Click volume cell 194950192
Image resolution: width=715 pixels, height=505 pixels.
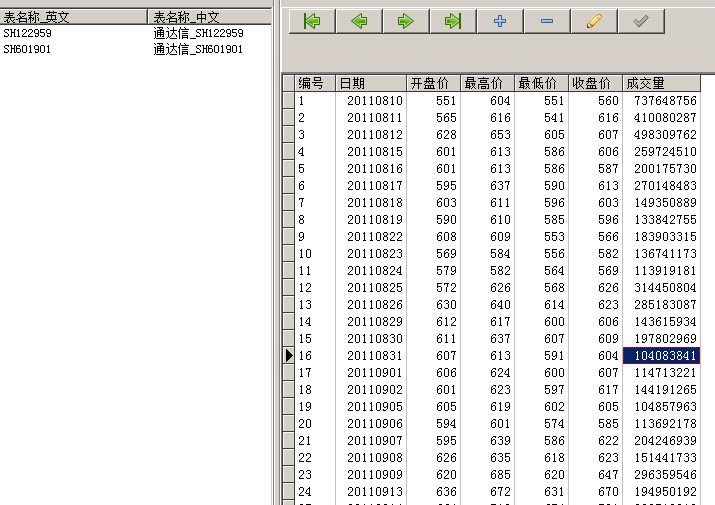tap(661, 491)
